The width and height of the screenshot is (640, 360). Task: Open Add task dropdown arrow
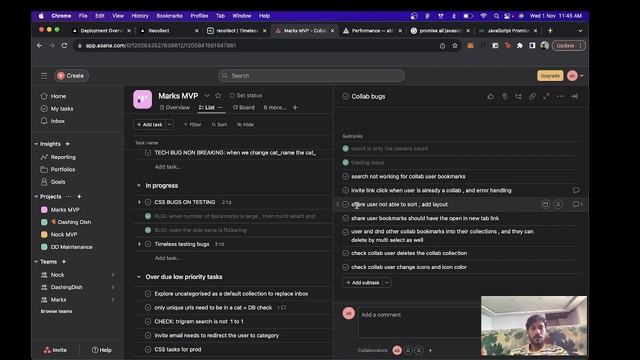169,124
